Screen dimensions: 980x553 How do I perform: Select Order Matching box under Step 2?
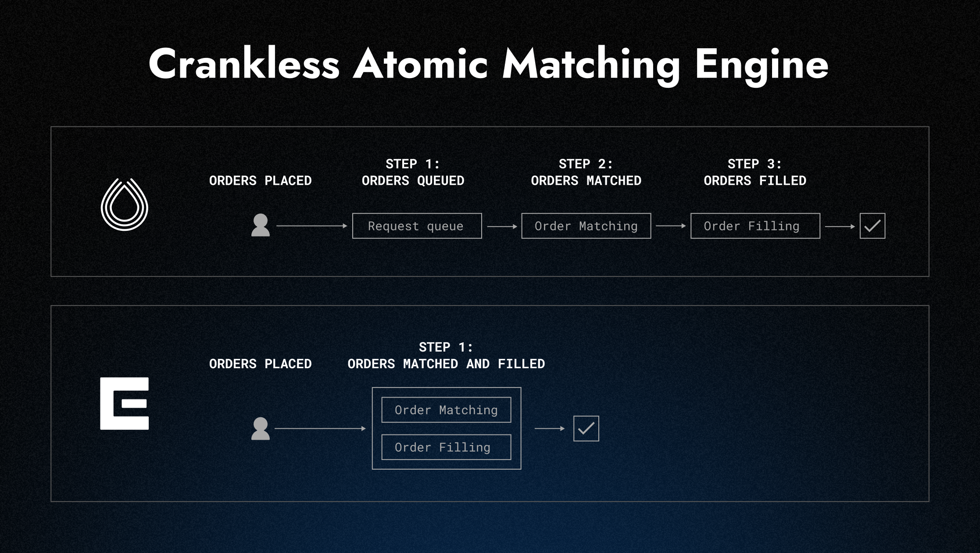coord(586,226)
